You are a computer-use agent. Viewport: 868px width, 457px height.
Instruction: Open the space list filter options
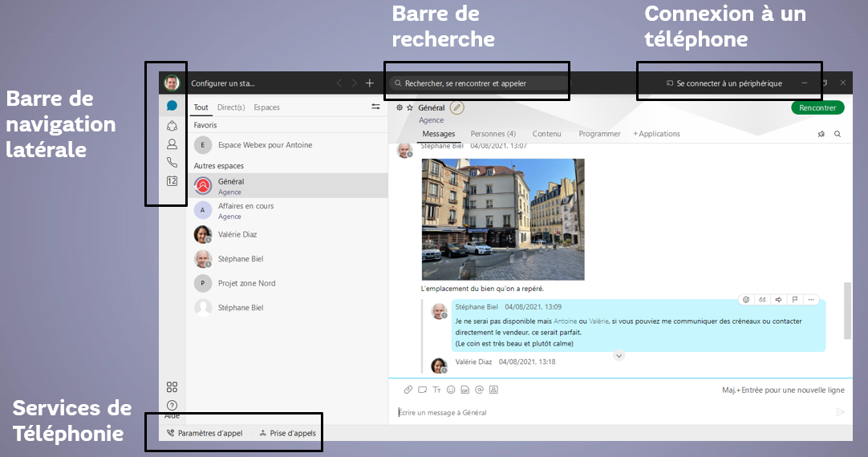pyautogui.click(x=375, y=107)
